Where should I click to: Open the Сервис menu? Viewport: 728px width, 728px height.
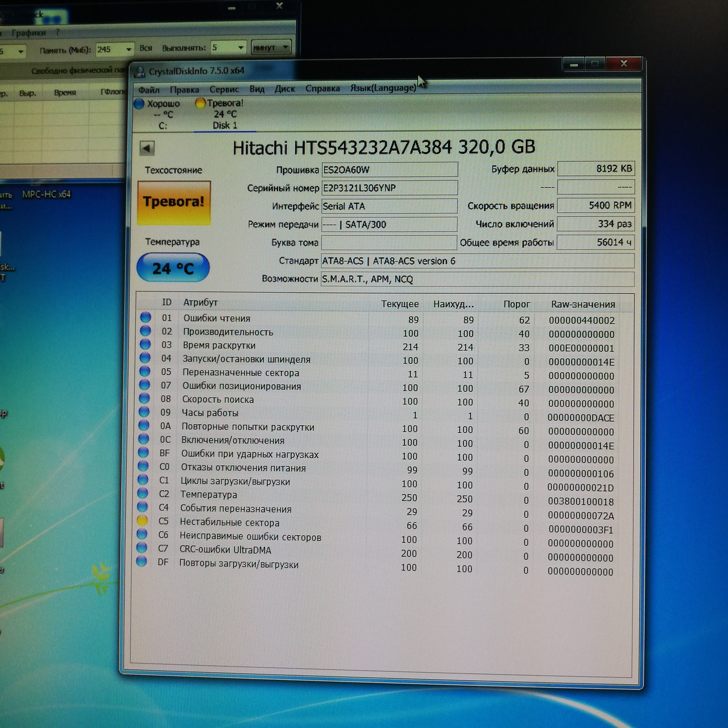224,89
